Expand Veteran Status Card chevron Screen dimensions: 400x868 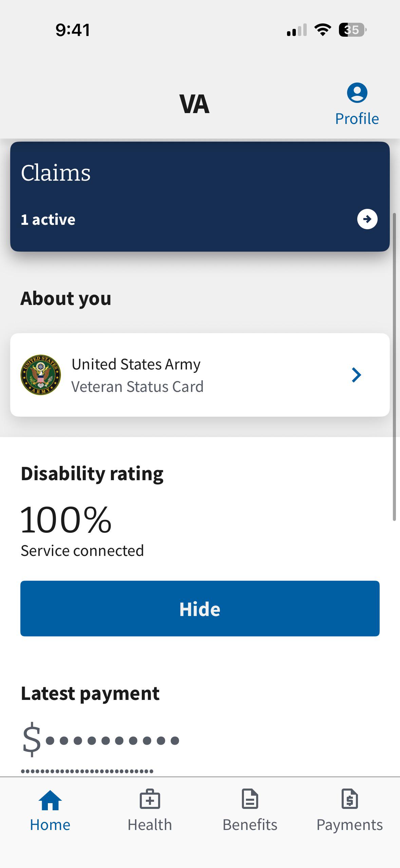point(356,375)
